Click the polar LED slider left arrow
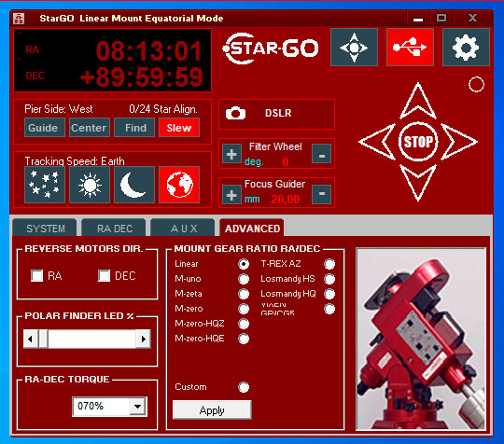 31,339
